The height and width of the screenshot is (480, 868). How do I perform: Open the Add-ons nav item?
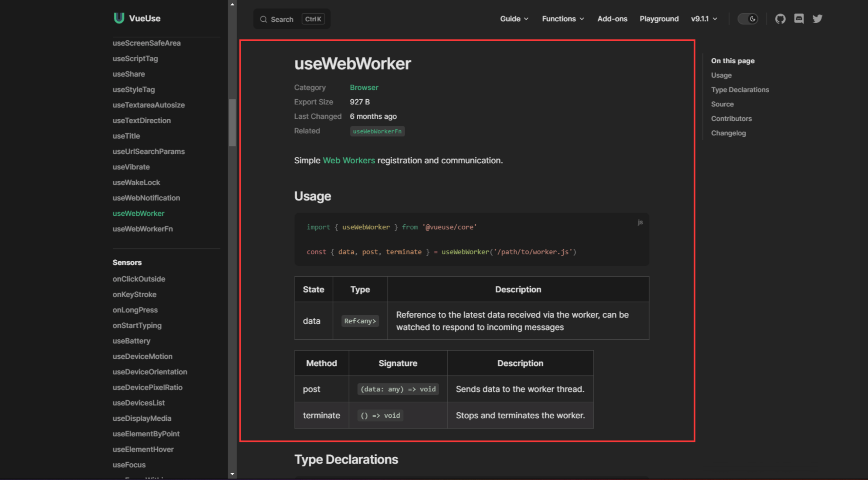click(612, 19)
